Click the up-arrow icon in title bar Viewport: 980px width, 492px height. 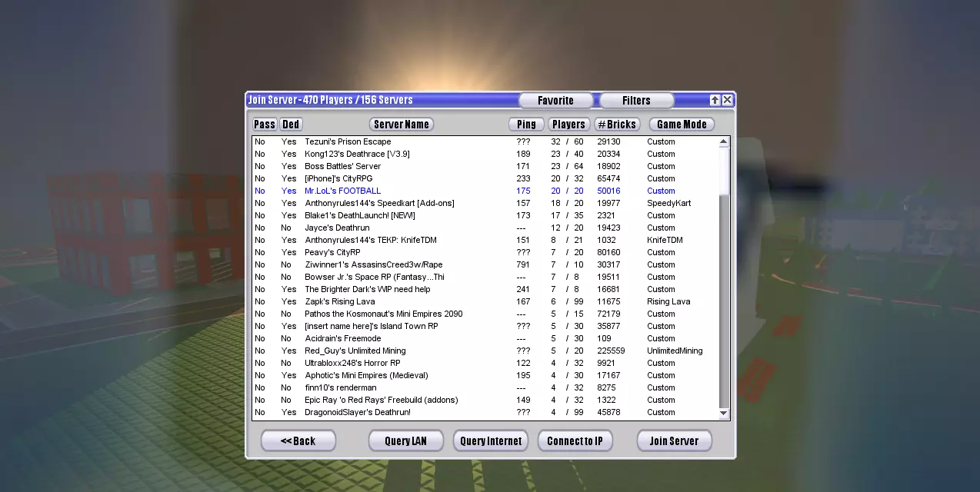(x=715, y=100)
